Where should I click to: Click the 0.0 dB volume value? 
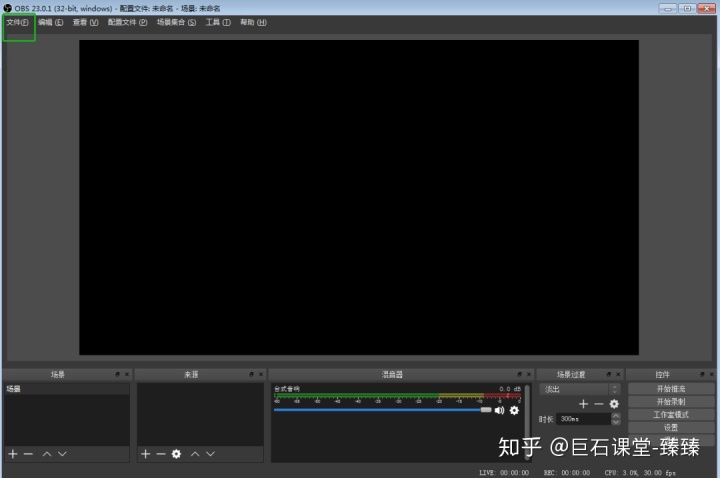click(510, 388)
